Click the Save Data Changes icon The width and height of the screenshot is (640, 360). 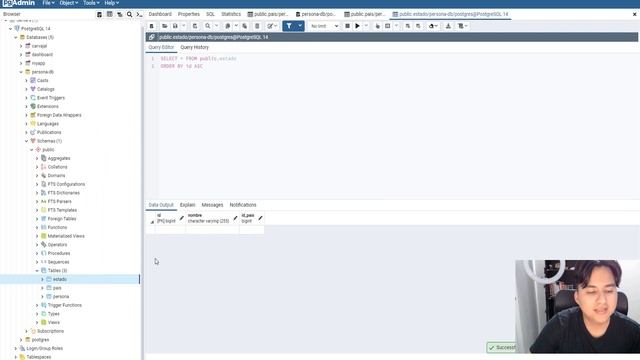195,26
